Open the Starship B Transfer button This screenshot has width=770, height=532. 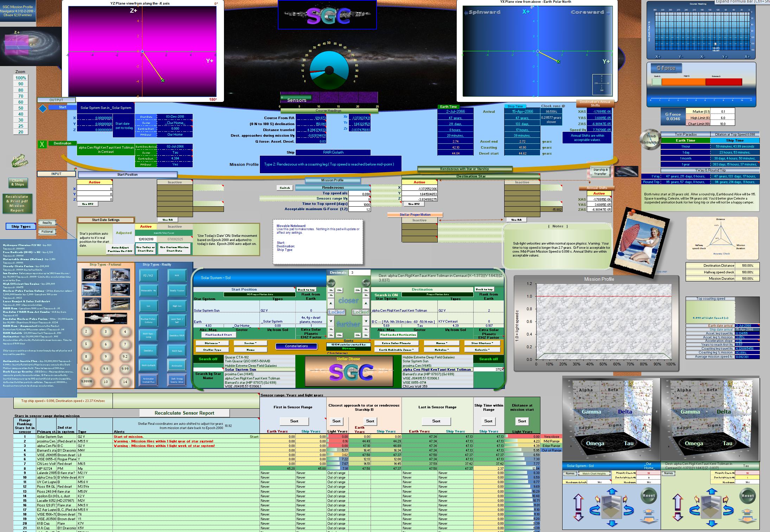600,172
